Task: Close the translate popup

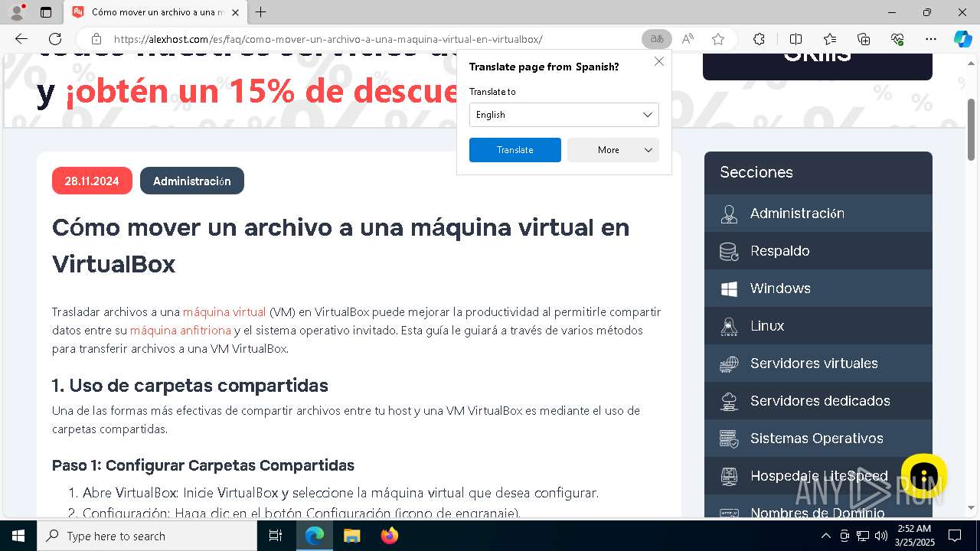Action: pyautogui.click(x=658, y=61)
